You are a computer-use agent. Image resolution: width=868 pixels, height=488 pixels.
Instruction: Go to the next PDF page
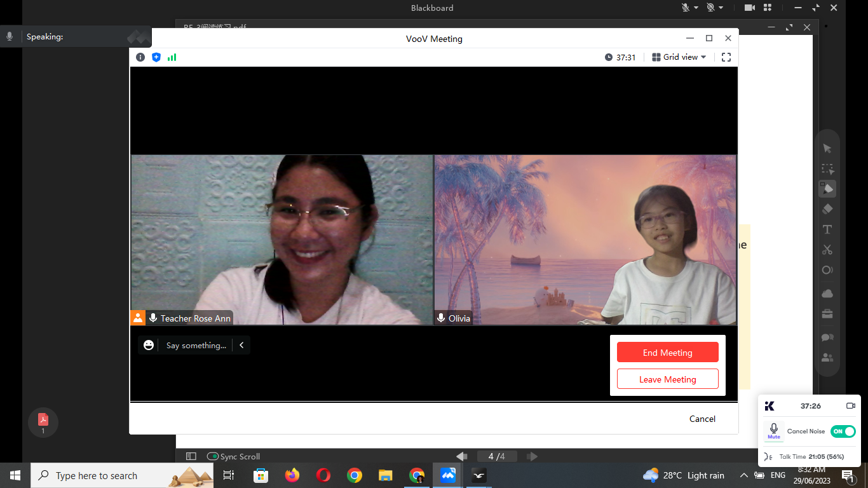click(x=532, y=456)
